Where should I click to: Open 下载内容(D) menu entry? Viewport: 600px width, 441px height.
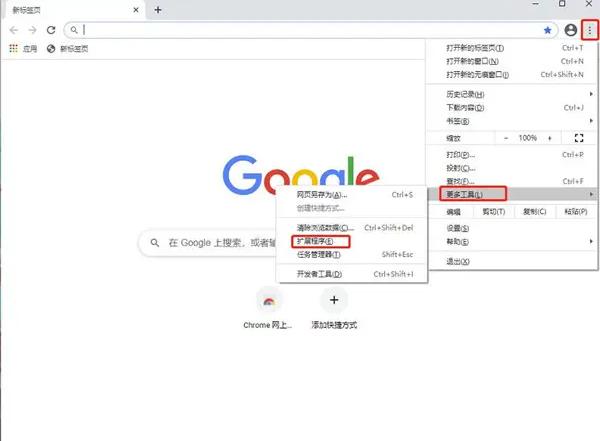coord(513,108)
